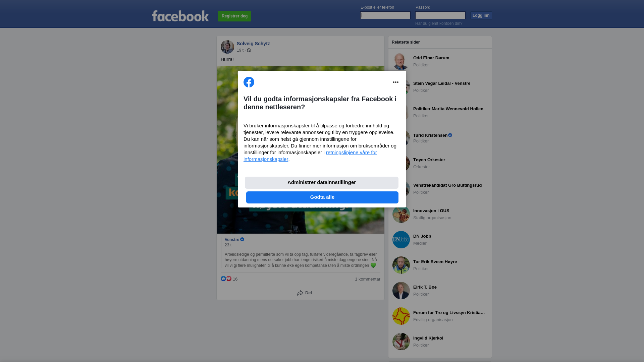The width and height of the screenshot is (644, 362).
Task: Click the Godta alle button
Action: pos(322,197)
